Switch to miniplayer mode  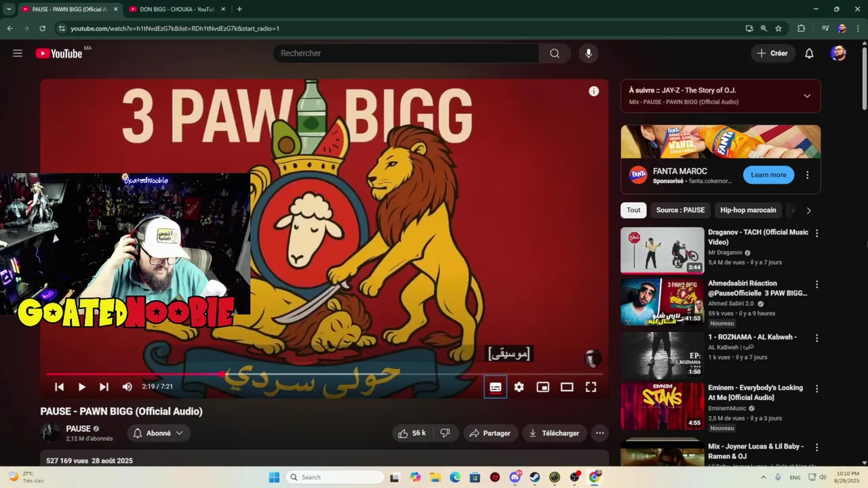pyautogui.click(x=542, y=387)
